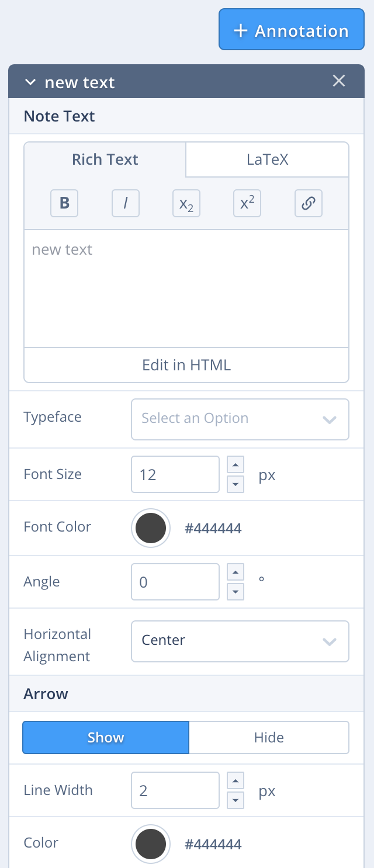Open the Edit in HTML editor

click(x=186, y=364)
